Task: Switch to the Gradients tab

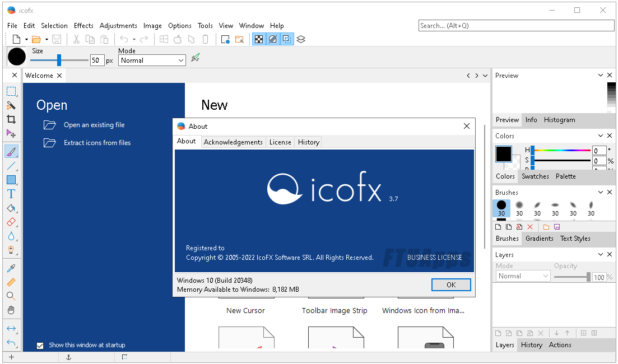Action: [539, 239]
